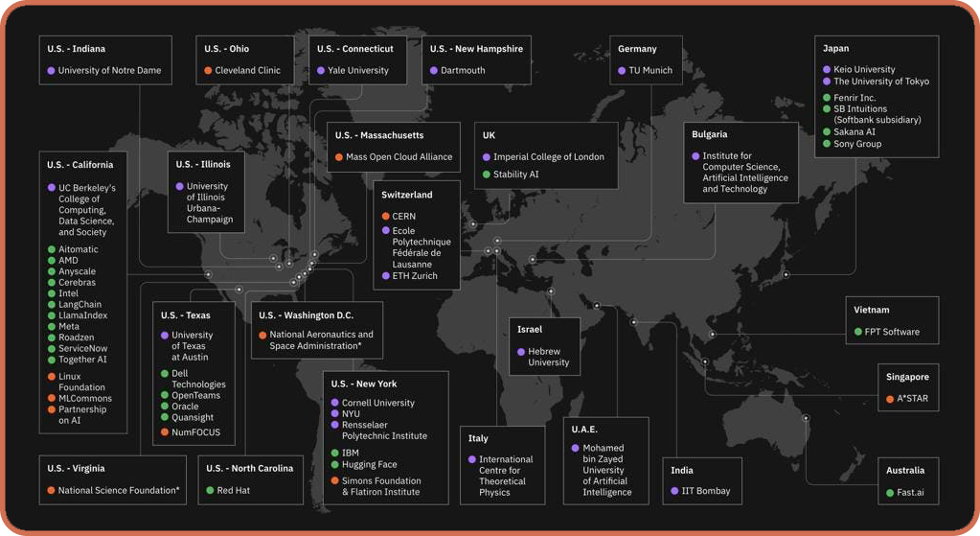Viewport: 980px width, 536px height.
Task: Click the orange dot beside CERN
Action: 386,217
